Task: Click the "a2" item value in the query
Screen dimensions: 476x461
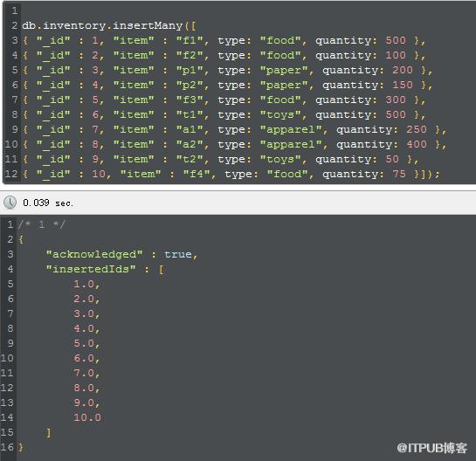Action: point(190,145)
